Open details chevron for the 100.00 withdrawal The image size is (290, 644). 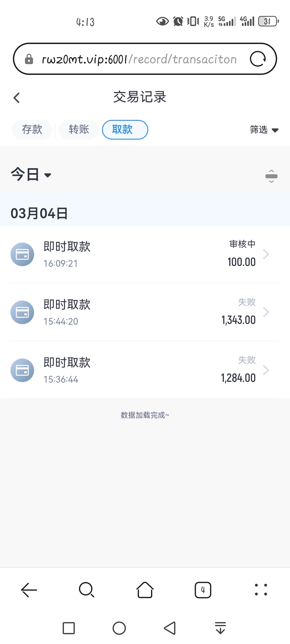(x=266, y=254)
